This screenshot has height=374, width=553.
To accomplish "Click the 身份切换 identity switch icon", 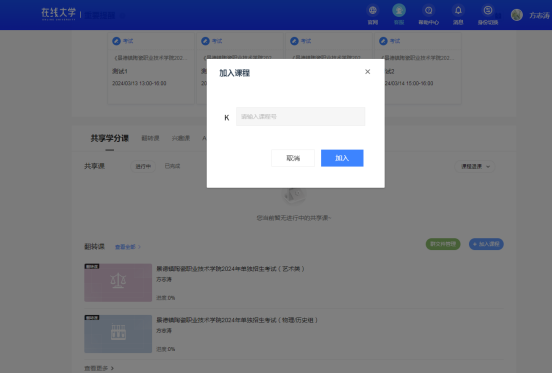I will tap(488, 11).
